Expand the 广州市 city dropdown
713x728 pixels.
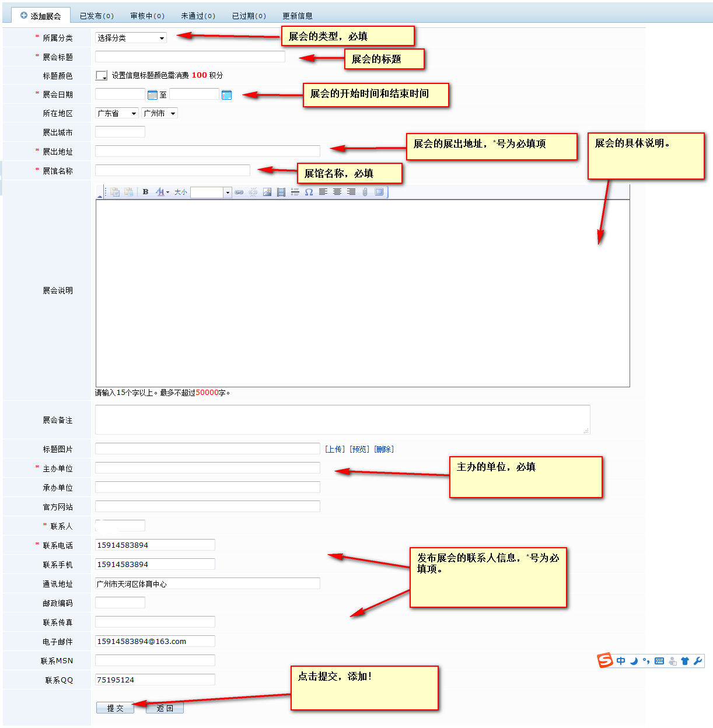[159, 114]
